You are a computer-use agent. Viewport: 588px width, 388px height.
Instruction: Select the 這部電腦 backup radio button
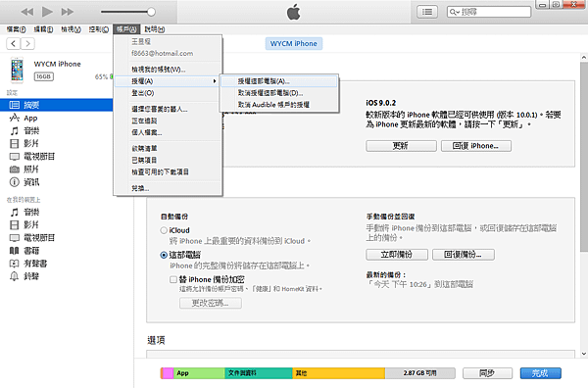tap(164, 255)
